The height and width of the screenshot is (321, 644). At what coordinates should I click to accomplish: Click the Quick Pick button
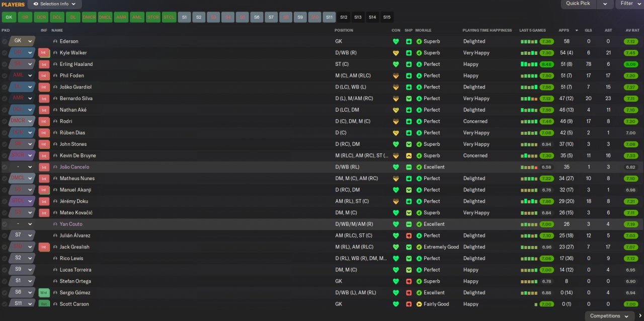(x=578, y=4)
